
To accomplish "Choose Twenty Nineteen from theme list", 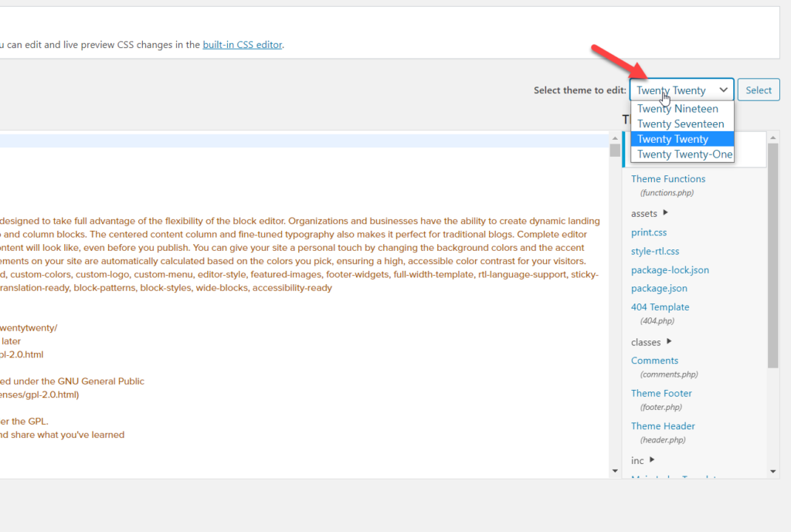I will pos(683,108).
